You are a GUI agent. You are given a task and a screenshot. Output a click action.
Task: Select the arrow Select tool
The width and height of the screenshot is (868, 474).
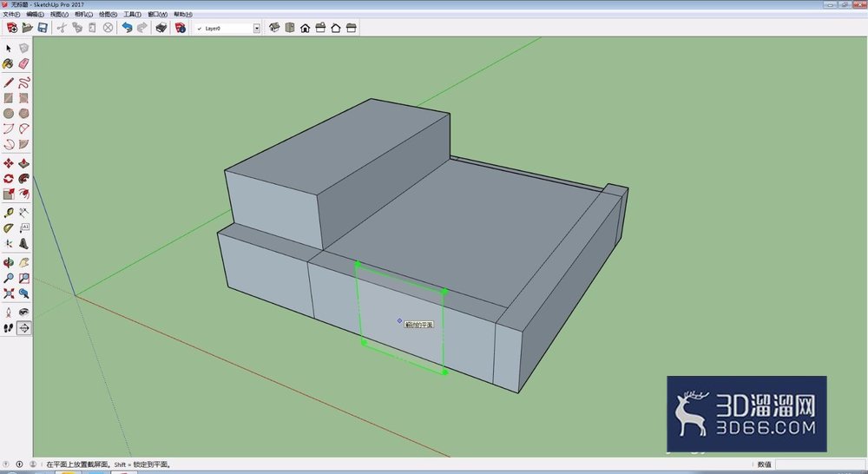(x=9, y=49)
